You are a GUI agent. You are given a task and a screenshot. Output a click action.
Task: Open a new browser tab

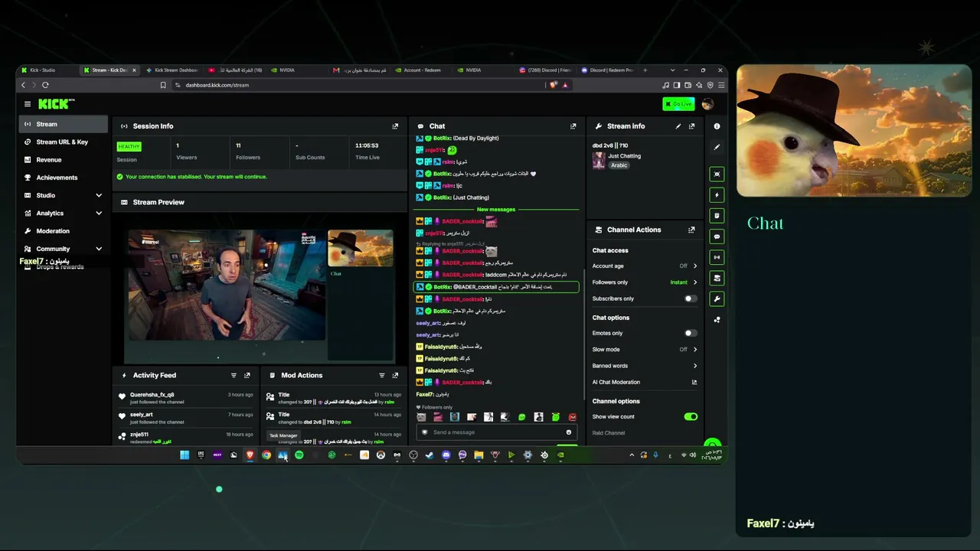pos(645,70)
